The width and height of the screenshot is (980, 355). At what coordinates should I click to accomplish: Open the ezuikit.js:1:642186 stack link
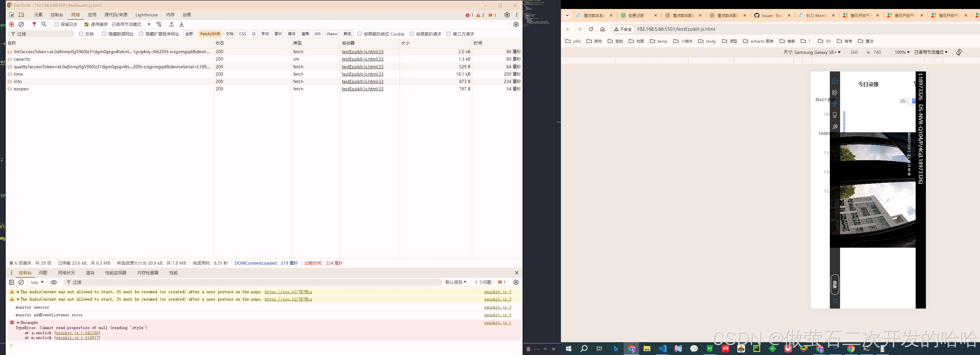[x=77, y=333]
